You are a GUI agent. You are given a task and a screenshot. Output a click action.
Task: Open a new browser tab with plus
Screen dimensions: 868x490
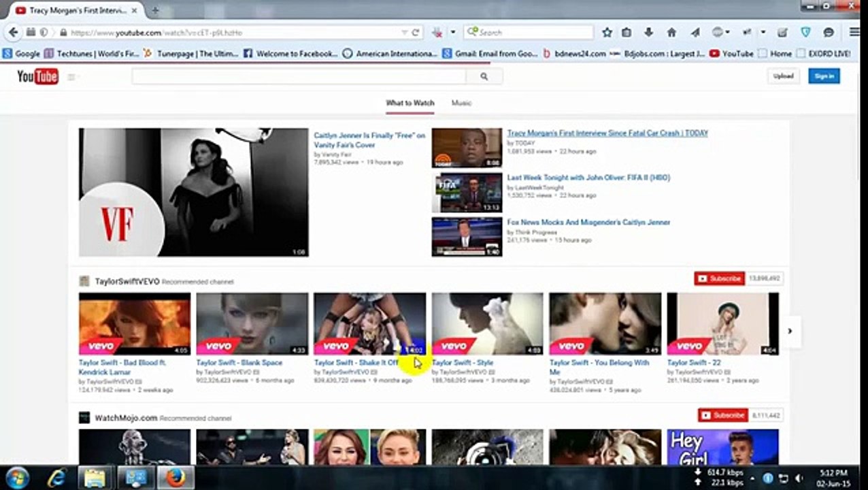click(x=155, y=11)
